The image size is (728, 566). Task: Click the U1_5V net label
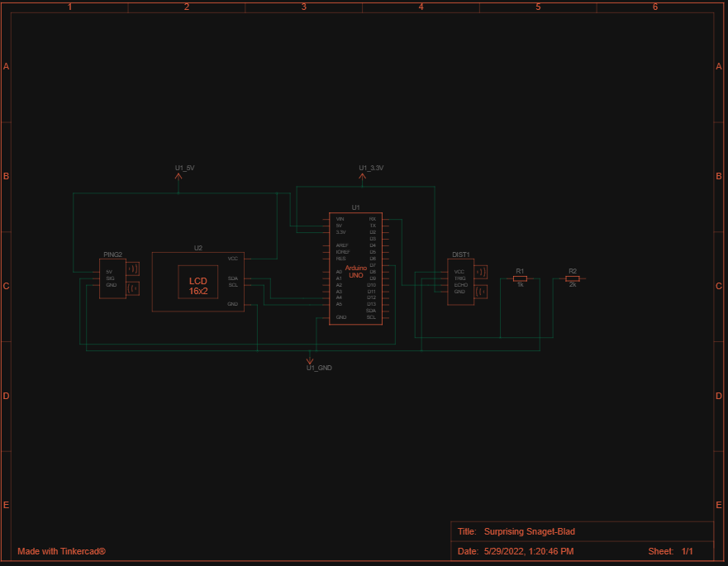coord(184,168)
